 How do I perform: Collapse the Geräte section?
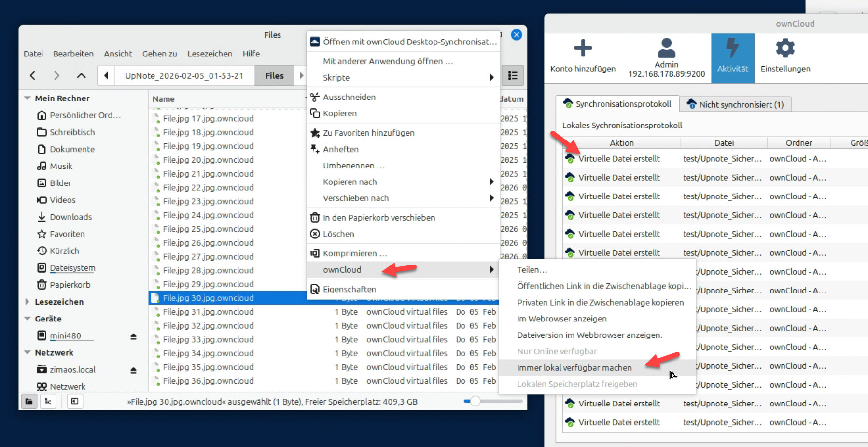(x=27, y=319)
